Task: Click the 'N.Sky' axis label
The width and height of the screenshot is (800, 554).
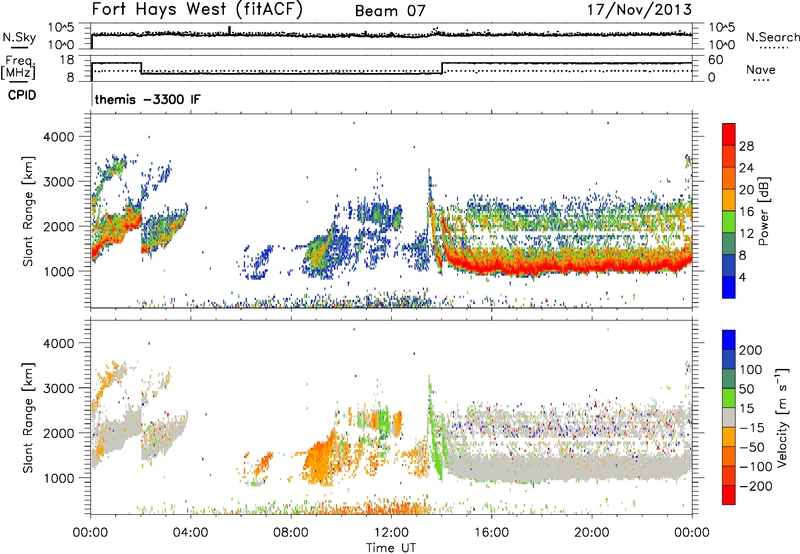Action: click(x=19, y=37)
